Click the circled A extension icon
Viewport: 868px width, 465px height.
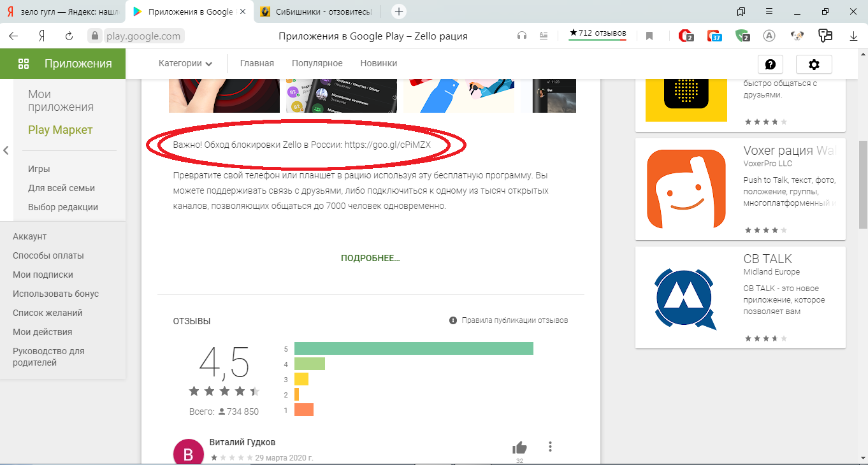[x=769, y=36]
